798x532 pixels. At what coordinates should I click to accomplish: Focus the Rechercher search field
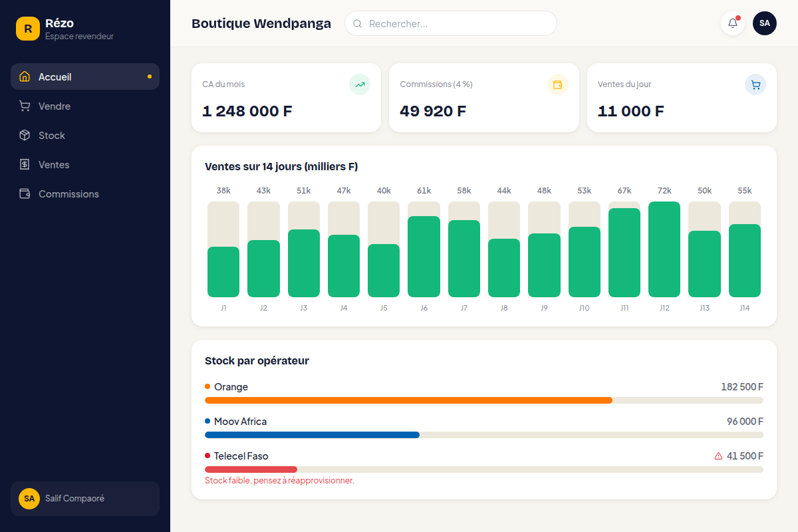click(451, 23)
